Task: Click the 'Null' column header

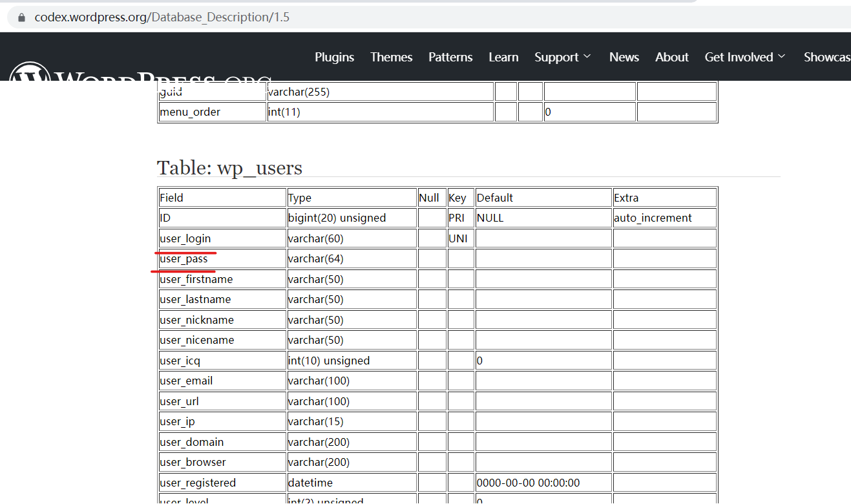Action: tap(432, 198)
